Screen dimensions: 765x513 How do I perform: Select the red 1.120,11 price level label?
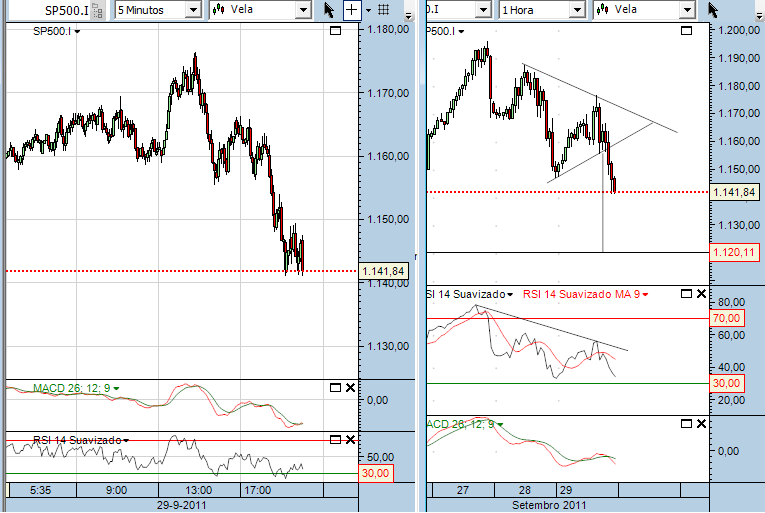734,253
